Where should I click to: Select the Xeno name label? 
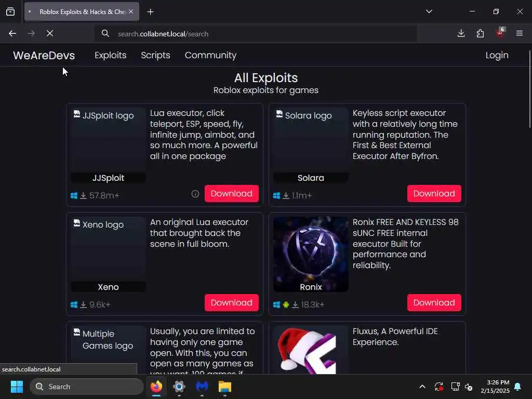point(108,287)
